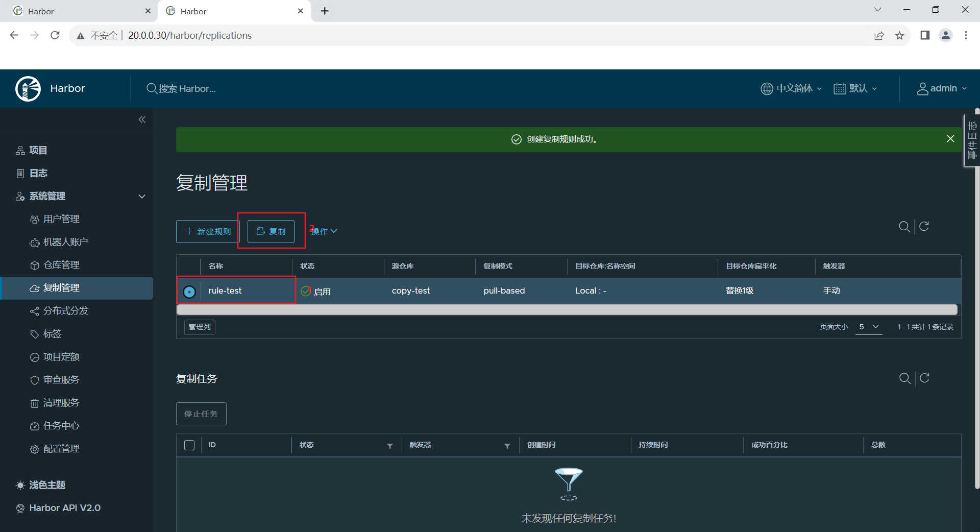Open page size dropdown
The height and width of the screenshot is (532, 980).
click(869, 327)
